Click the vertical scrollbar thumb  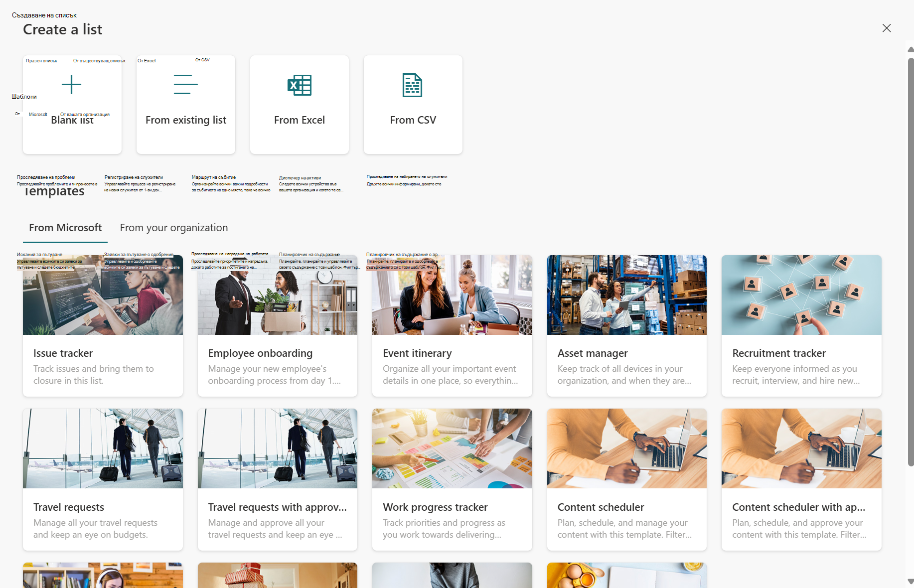coord(911,262)
